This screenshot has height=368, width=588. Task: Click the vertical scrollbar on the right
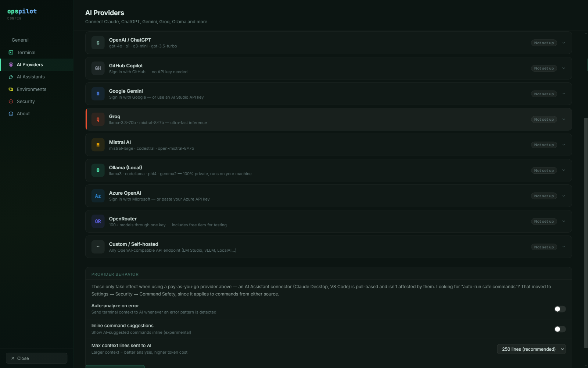click(586, 233)
